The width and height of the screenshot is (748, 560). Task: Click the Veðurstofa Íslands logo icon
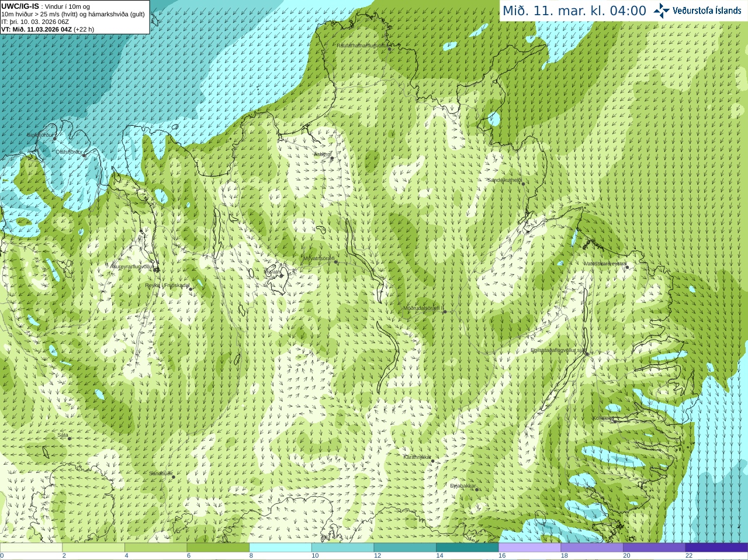pos(662,11)
